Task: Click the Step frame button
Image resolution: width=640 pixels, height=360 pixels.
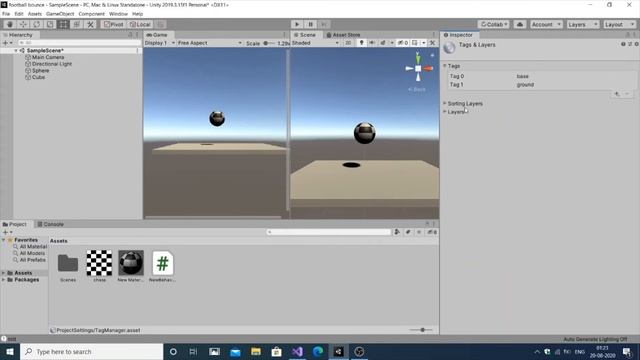Action: (x=324, y=24)
